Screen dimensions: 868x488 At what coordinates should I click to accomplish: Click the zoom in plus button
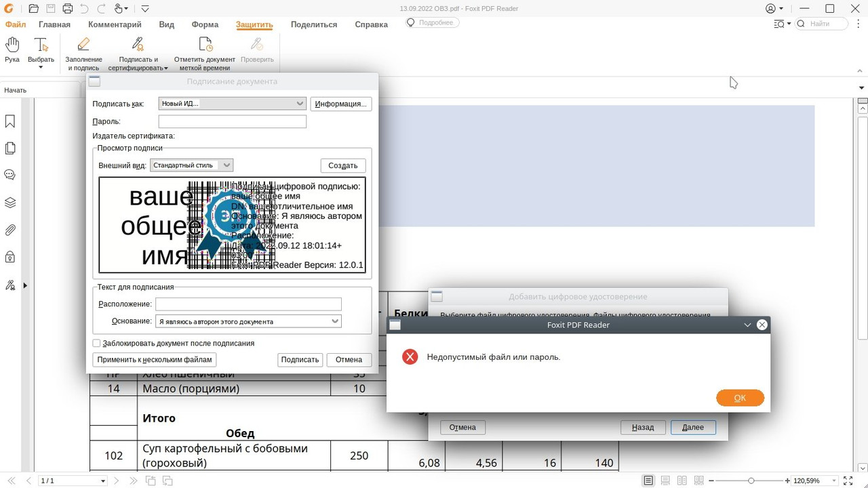tap(787, 481)
